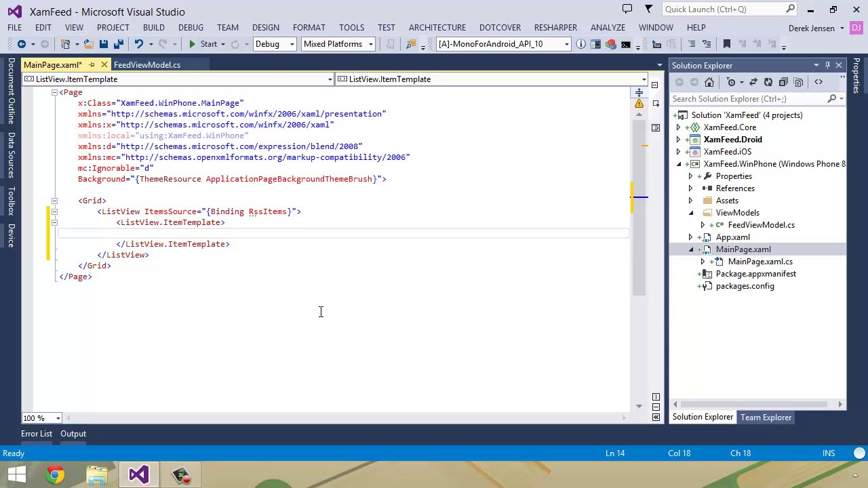Screen dimensions: 868x488
Task: Comment out the selected lines icon
Action: click(x=691, y=44)
